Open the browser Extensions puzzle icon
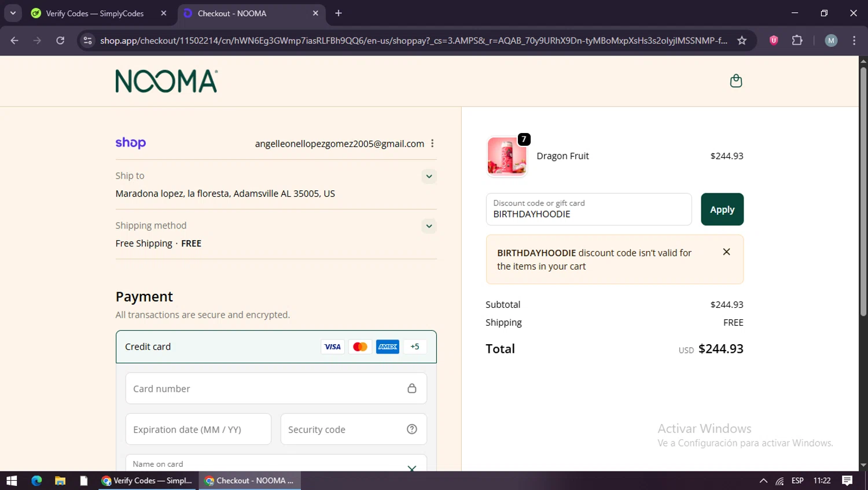 [x=797, y=40]
